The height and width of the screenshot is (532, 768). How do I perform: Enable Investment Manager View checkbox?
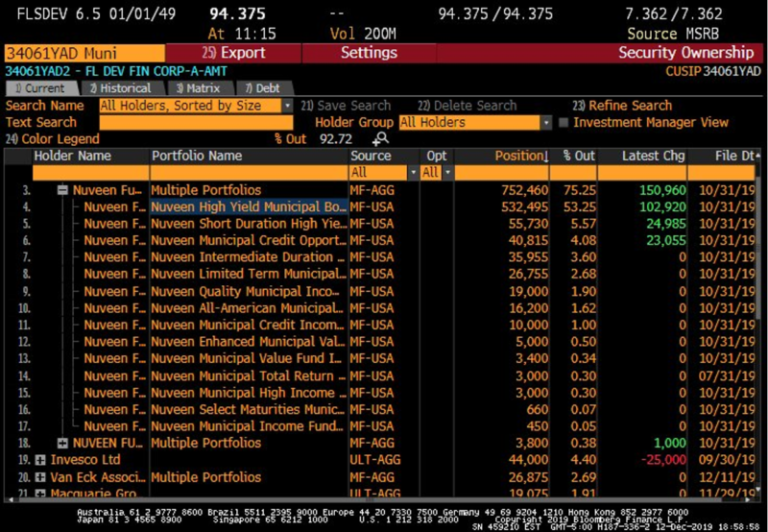(x=564, y=122)
